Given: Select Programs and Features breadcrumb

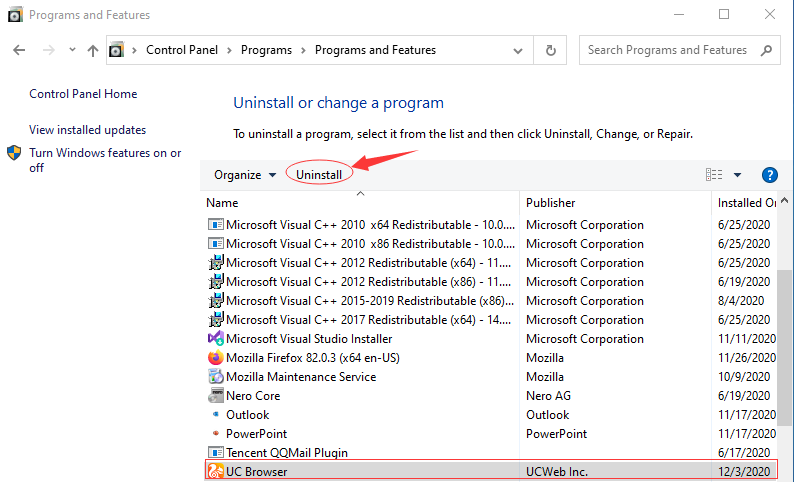Looking at the screenshot, I should [x=375, y=50].
